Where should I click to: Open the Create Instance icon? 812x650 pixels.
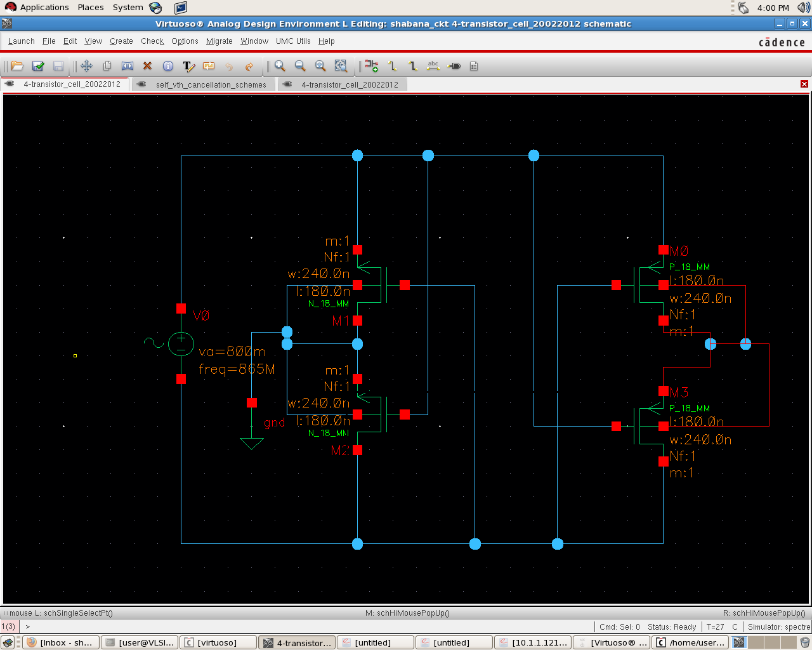(x=371, y=66)
